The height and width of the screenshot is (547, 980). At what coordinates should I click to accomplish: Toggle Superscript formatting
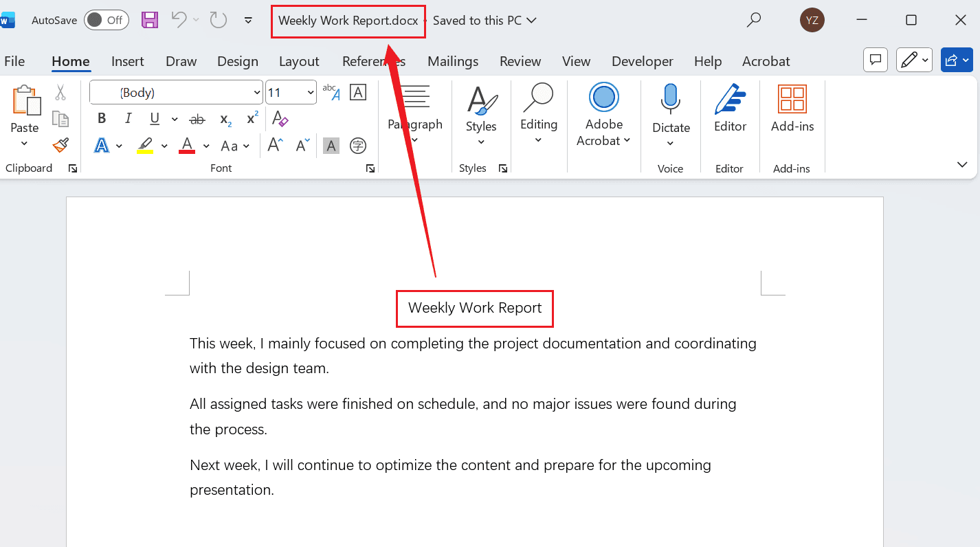click(252, 119)
